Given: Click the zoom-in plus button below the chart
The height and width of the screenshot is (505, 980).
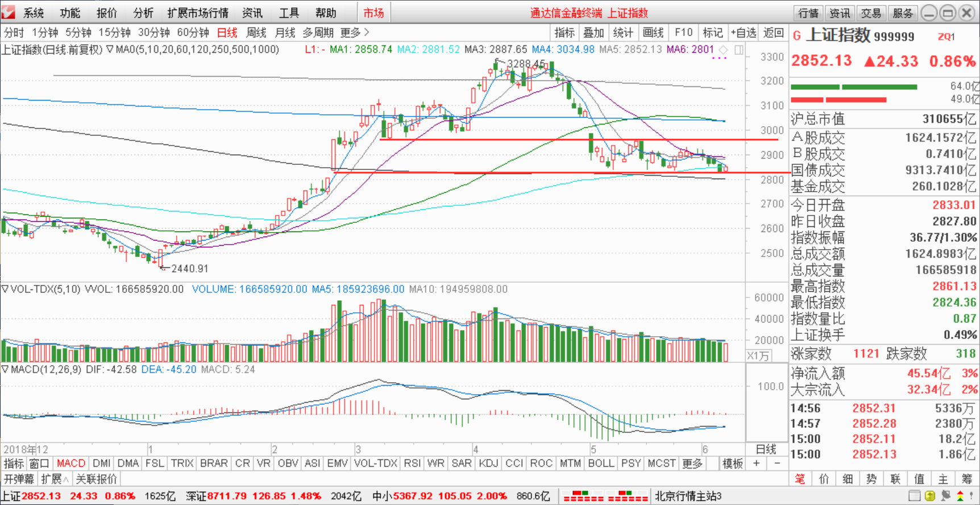Looking at the screenshot, I should [x=757, y=463].
